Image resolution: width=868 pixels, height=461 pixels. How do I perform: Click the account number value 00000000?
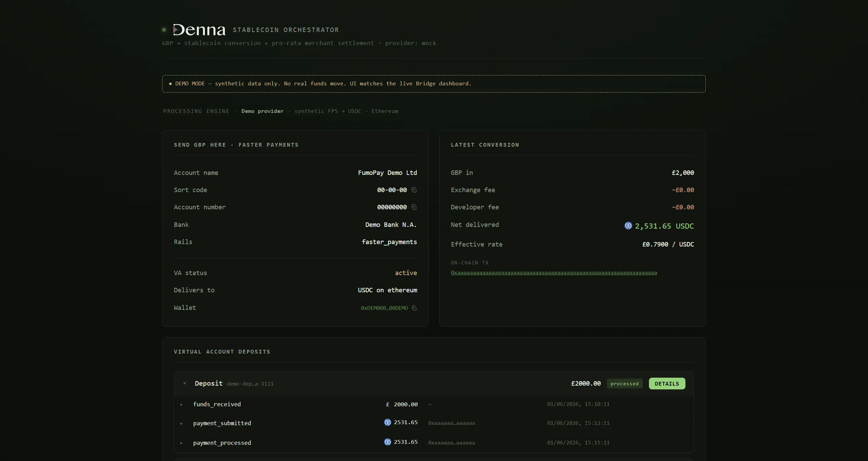[x=392, y=207]
